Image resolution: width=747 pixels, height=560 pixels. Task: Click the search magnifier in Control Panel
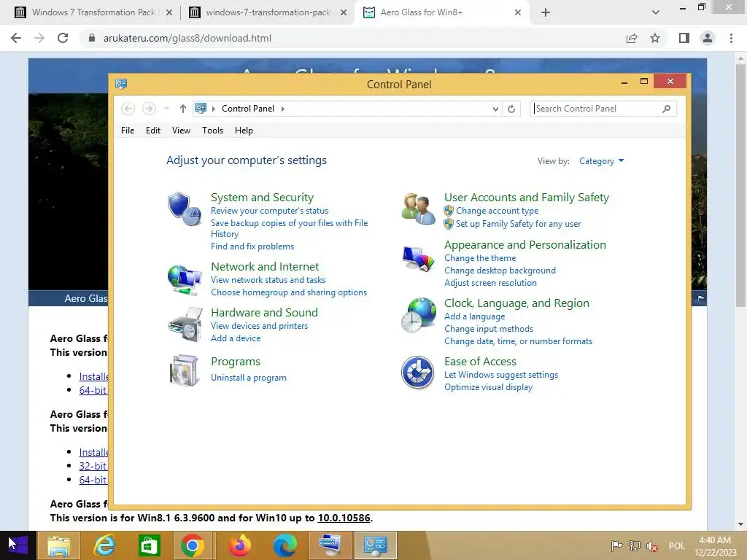click(x=666, y=109)
